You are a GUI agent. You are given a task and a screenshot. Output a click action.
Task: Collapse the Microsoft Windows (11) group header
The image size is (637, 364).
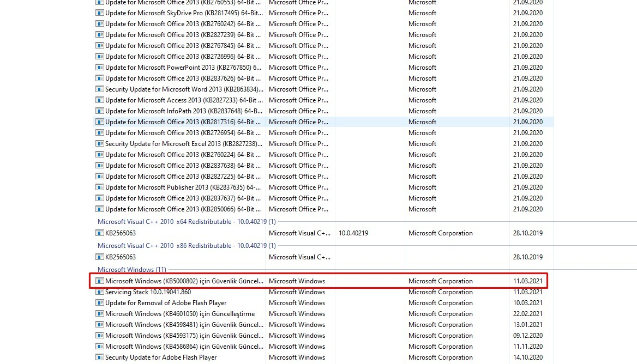[132, 269]
